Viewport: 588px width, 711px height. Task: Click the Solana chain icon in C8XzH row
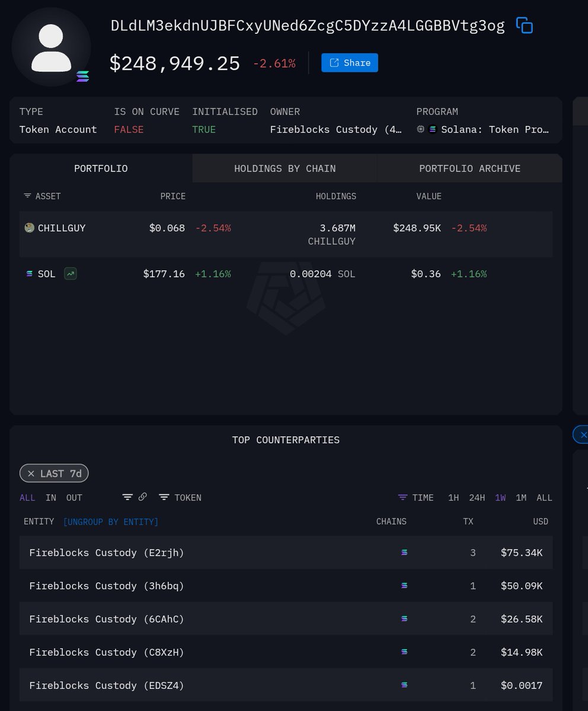click(404, 652)
